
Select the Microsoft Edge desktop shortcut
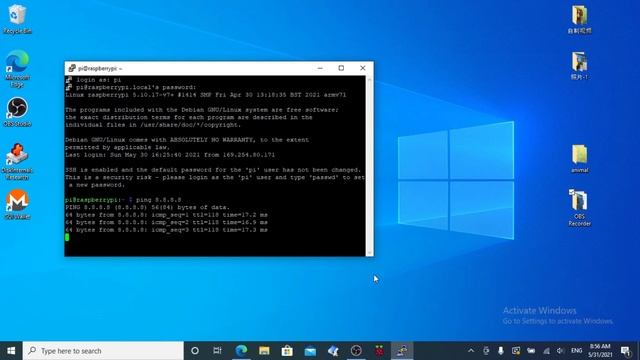click(17, 69)
